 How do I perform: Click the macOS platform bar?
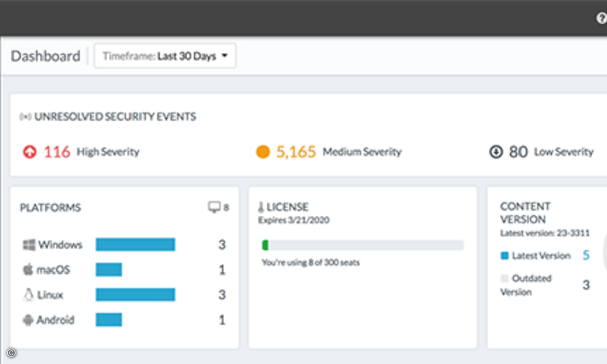109,269
